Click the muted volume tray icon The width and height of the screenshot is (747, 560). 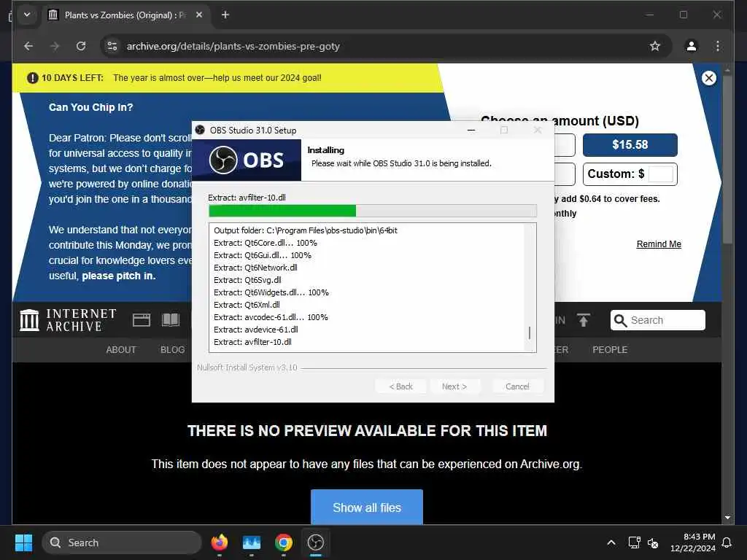[x=653, y=542]
